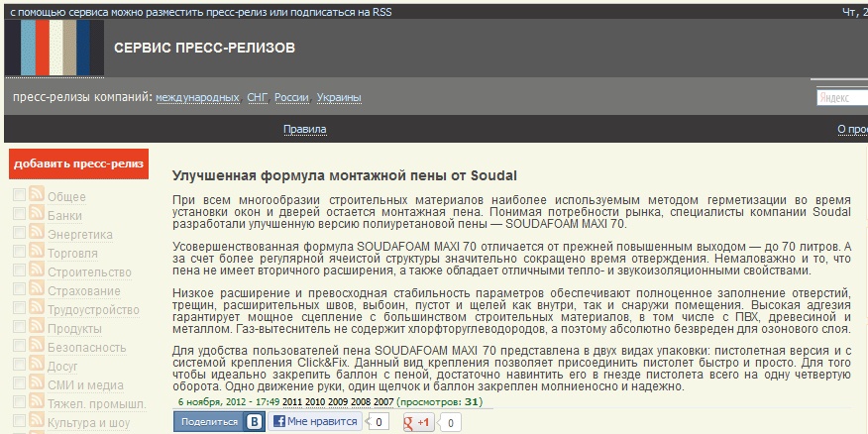This screenshot has height=434, width=868.
Task: Open RSS feed icon beside Торговля
Action: (37, 251)
